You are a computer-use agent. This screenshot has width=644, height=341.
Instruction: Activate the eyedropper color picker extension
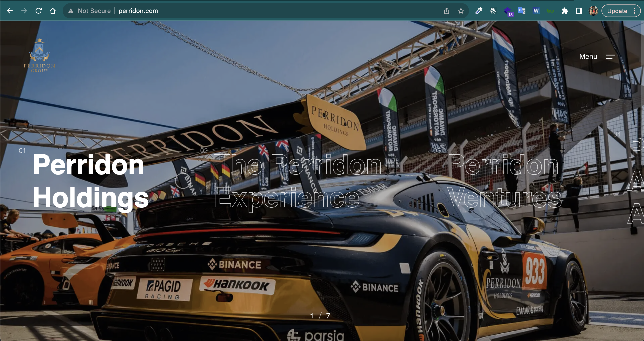click(x=478, y=11)
